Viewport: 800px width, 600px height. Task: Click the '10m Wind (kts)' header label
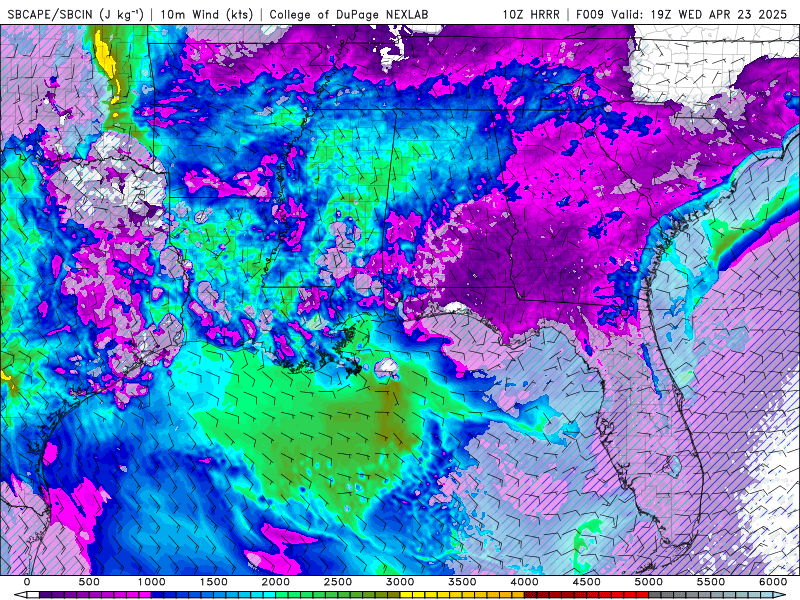pos(207,14)
